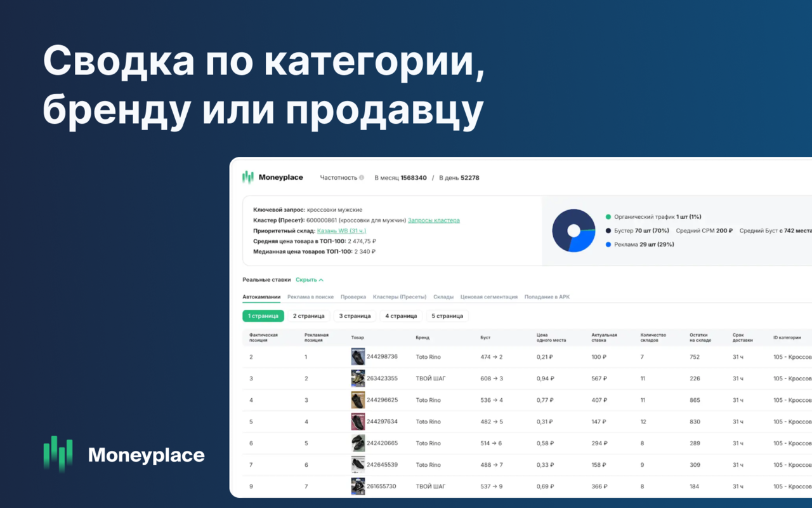Click the Moneyplace logo in the dashboard header
The height and width of the screenshot is (508, 812).
273,177
